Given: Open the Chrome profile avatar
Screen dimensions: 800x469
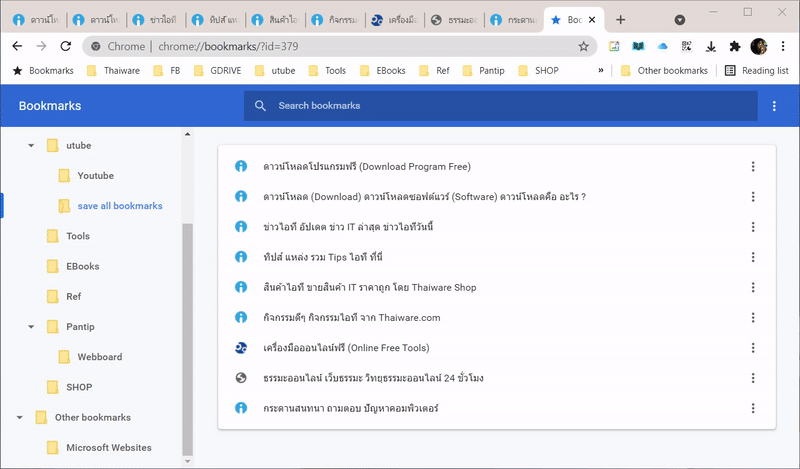Looking at the screenshot, I should point(759,46).
